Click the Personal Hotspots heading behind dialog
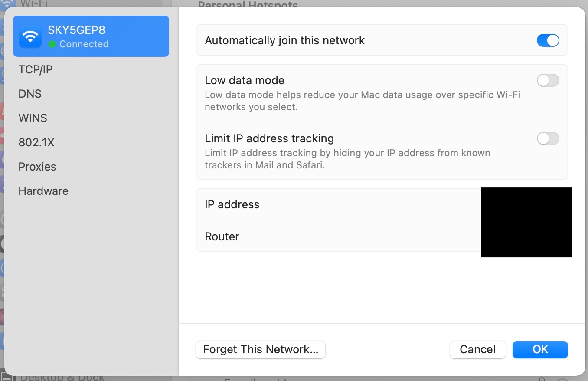 point(248,4)
